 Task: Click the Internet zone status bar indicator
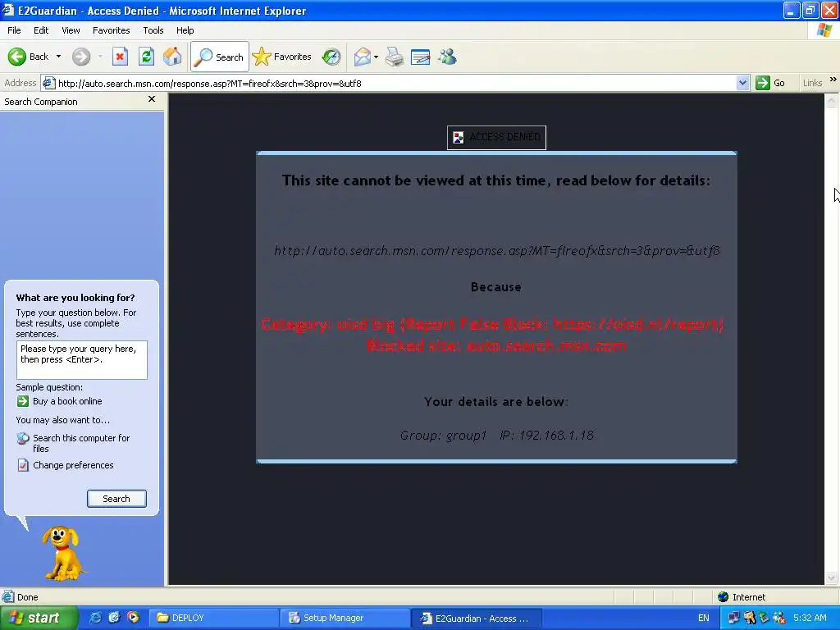(x=742, y=597)
